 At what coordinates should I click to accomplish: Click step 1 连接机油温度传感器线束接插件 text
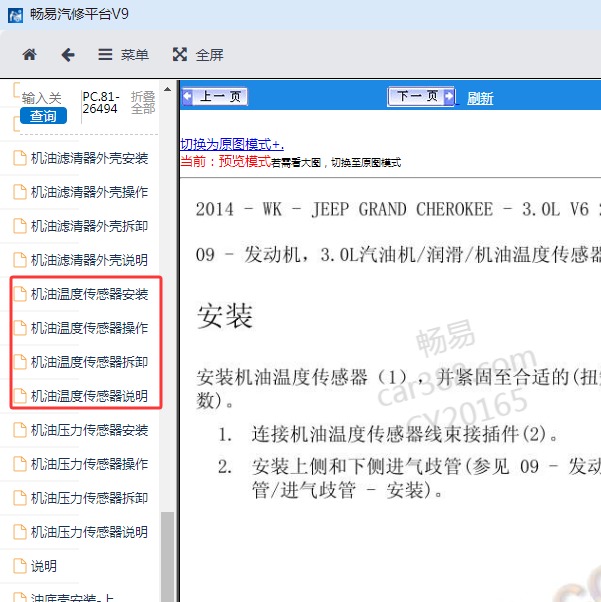coord(405,434)
